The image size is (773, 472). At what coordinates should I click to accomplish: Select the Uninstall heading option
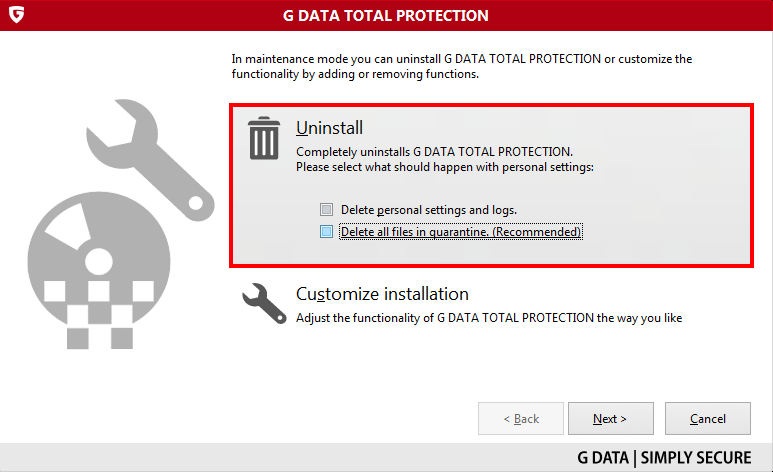point(329,128)
